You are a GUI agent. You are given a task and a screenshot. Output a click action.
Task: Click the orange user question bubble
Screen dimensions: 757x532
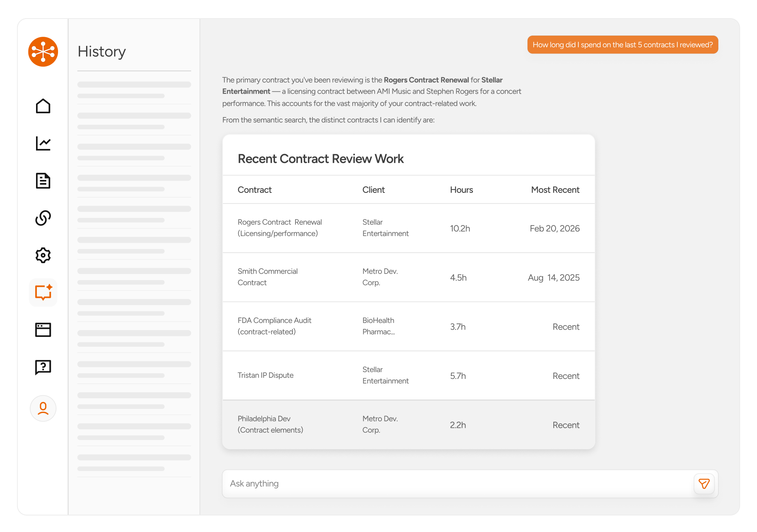click(622, 45)
